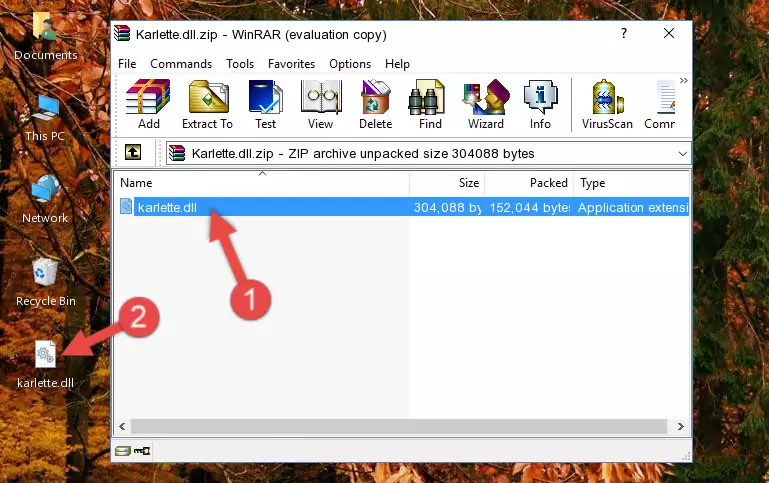Select the Network desktop icon
769x483 pixels.
point(45,200)
